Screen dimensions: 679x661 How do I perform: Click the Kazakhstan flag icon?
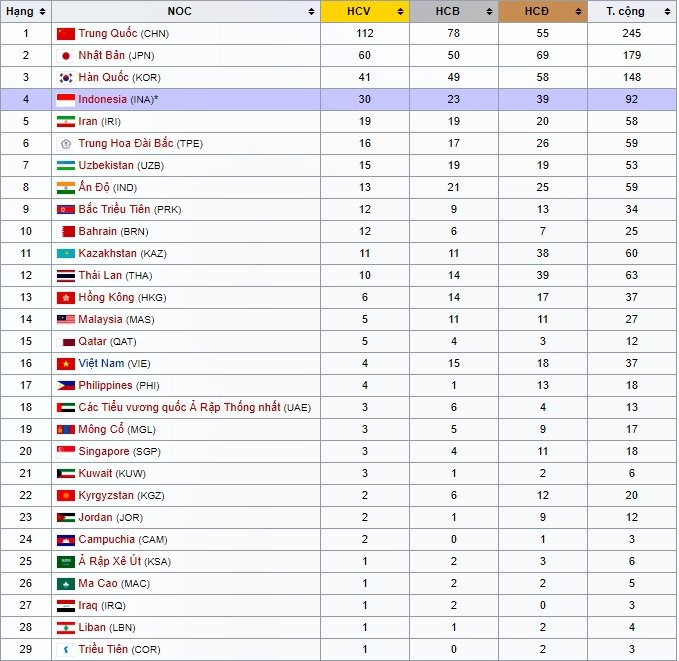point(66,254)
